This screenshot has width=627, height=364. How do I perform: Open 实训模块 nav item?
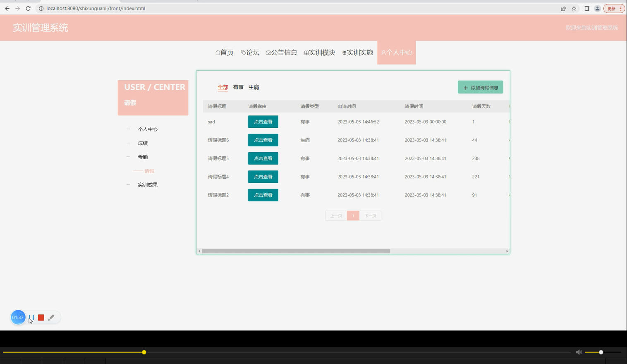(x=319, y=53)
